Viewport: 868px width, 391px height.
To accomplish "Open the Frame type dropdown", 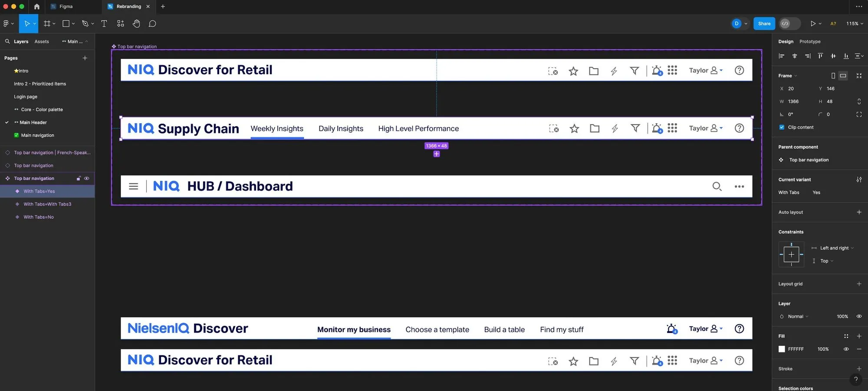I will 788,76.
